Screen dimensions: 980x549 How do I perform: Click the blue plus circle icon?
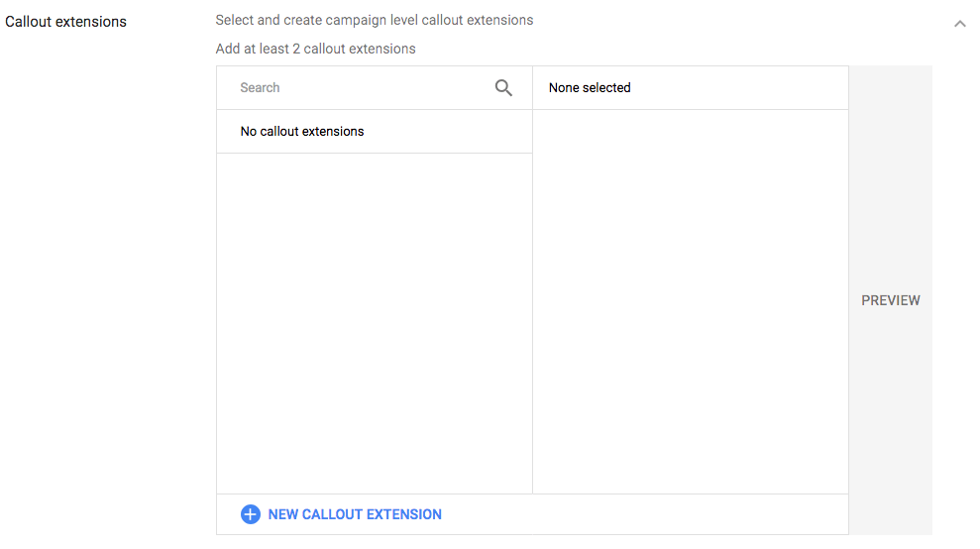point(251,514)
